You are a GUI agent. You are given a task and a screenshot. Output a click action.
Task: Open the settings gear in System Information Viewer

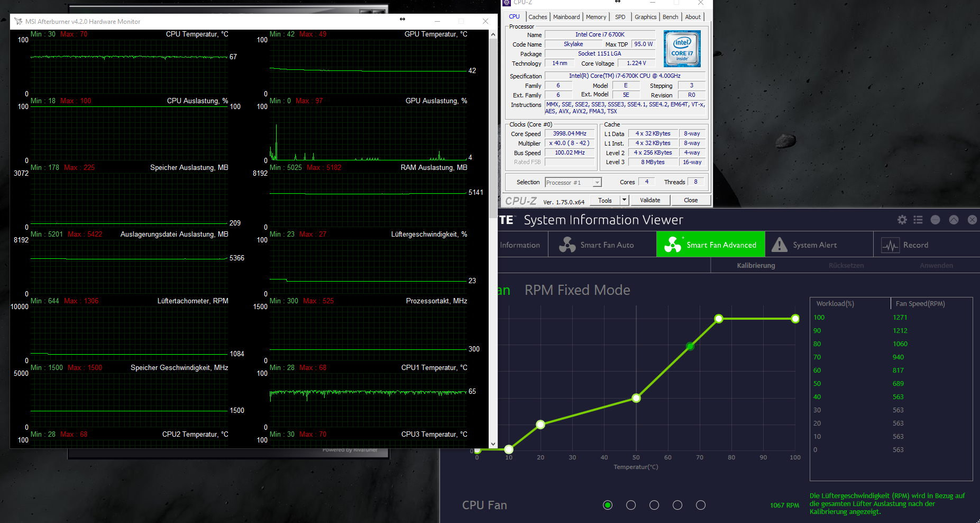(902, 220)
